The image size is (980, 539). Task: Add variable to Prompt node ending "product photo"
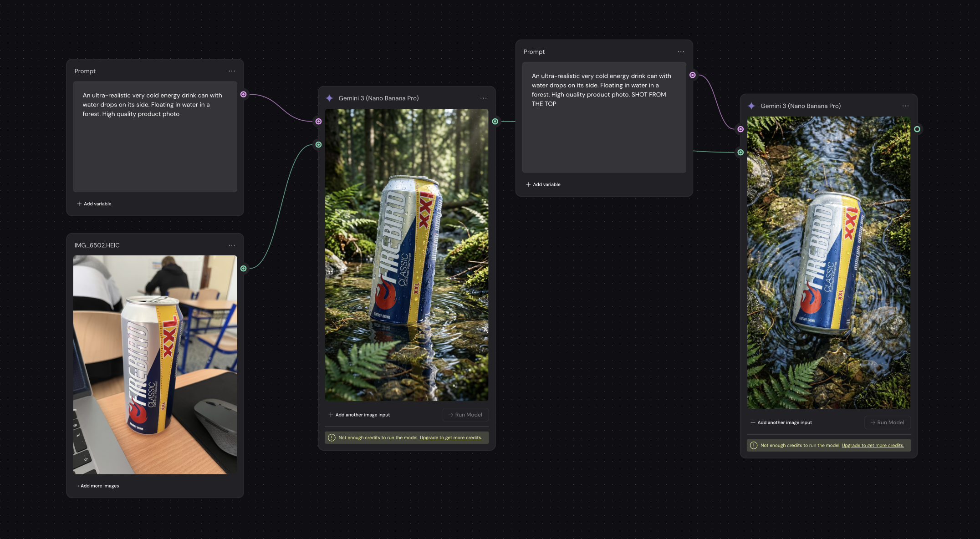(94, 204)
